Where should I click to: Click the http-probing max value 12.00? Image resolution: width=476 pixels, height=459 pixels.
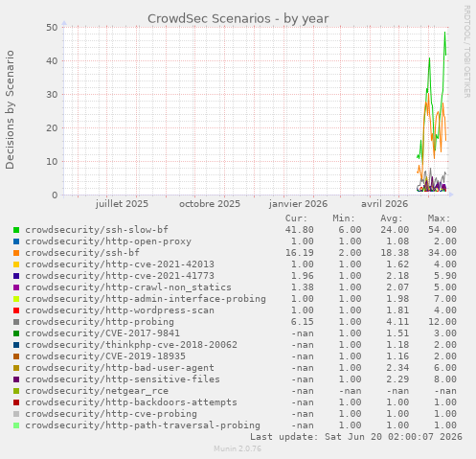click(x=442, y=322)
